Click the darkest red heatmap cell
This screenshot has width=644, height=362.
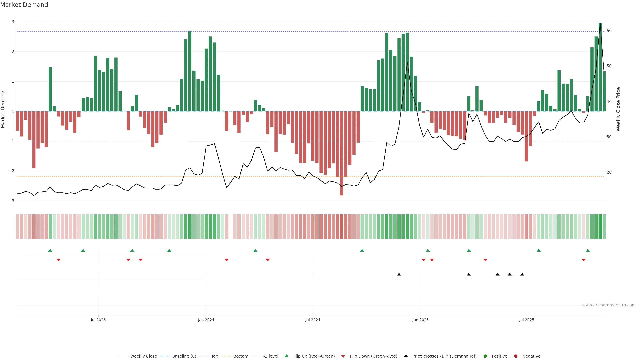(341, 226)
